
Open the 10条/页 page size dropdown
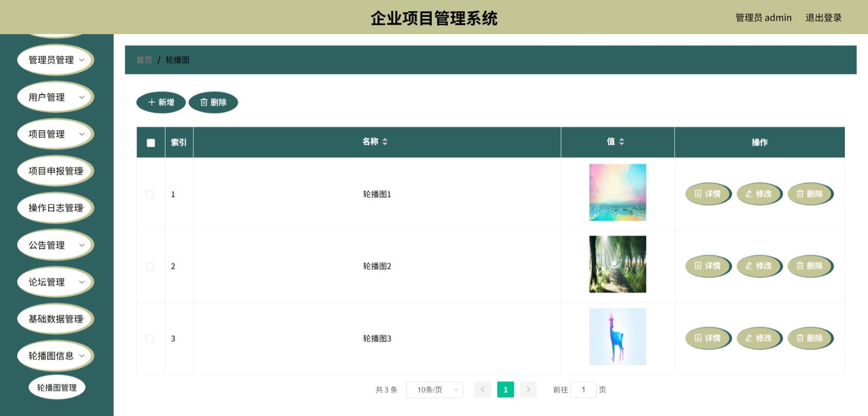click(434, 390)
